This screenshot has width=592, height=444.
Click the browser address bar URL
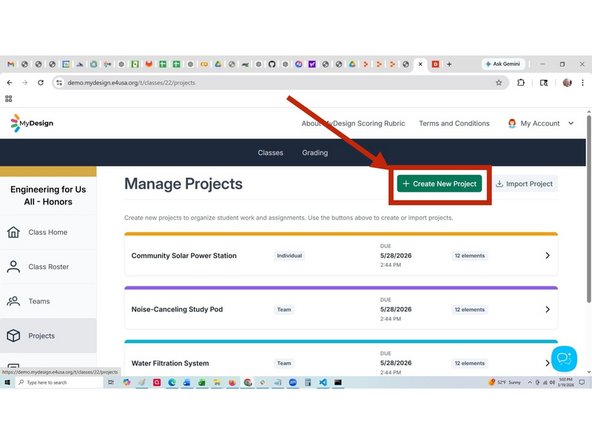point(131,83)
